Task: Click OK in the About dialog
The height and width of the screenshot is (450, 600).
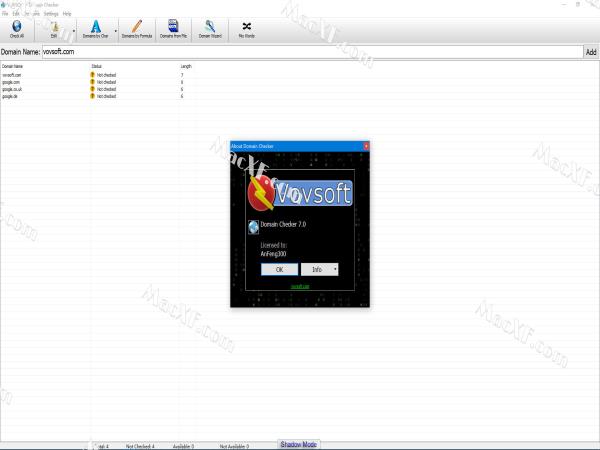Action: click(x=279, y=269)
